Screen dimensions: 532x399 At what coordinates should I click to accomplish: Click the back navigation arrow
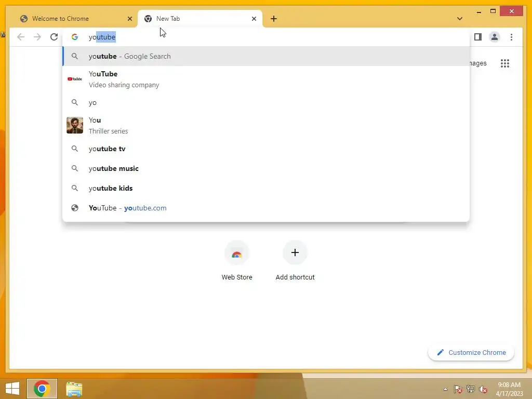coord(21,37)
